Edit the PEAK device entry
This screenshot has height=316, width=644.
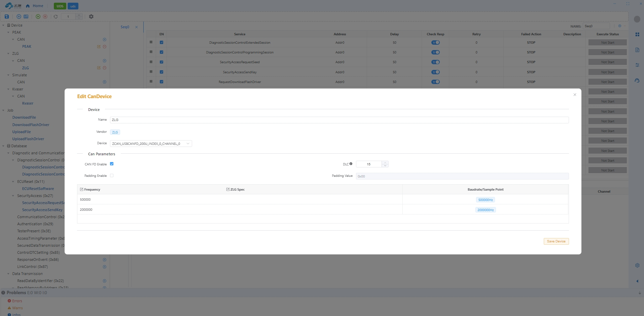pos(99,46)
